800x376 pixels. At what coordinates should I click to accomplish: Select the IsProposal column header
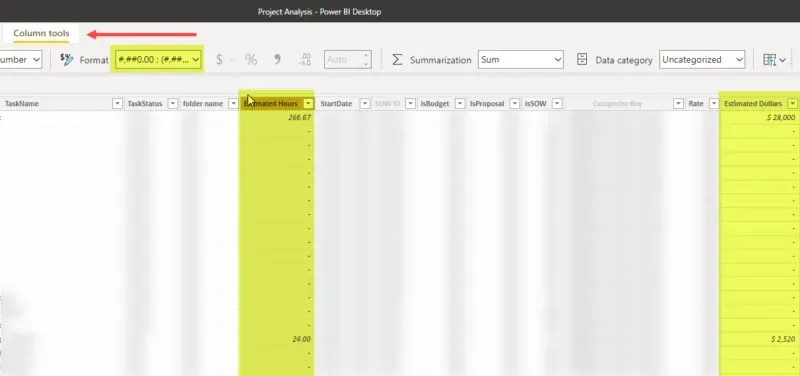(x=487, y=104)
